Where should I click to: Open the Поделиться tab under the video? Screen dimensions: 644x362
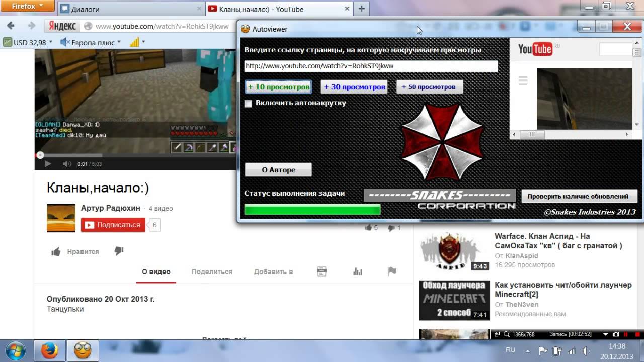pyautogui.click(x=212, y=271)
